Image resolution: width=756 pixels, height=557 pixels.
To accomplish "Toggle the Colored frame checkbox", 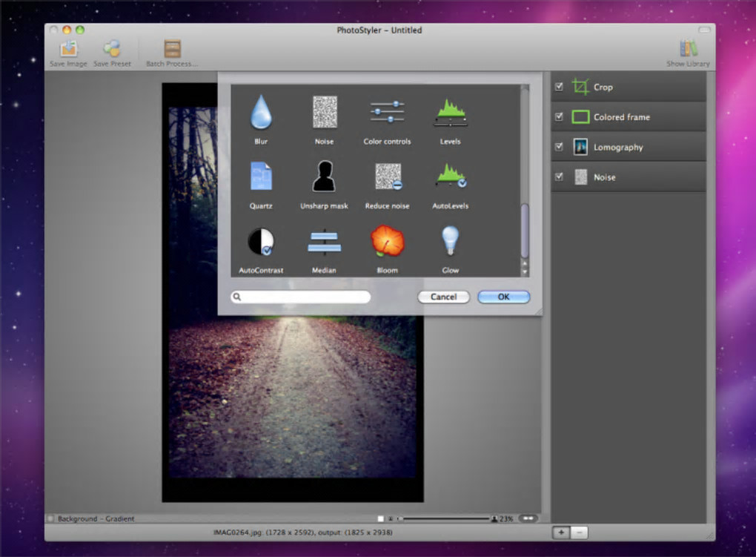I will [559, 116].
